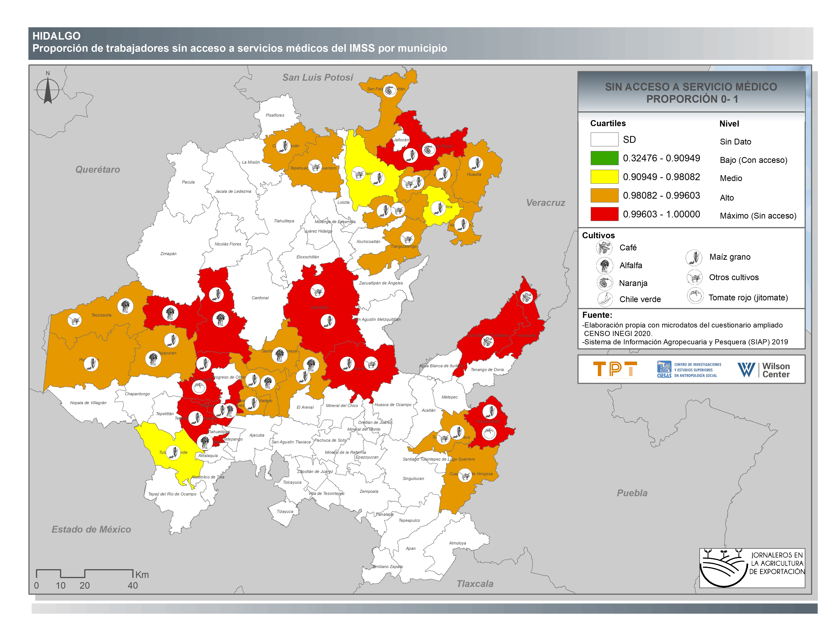Click the CIESAS logo
Image resolution: width=833 pixels, height=644 pixels.
(x=689, y=370)
